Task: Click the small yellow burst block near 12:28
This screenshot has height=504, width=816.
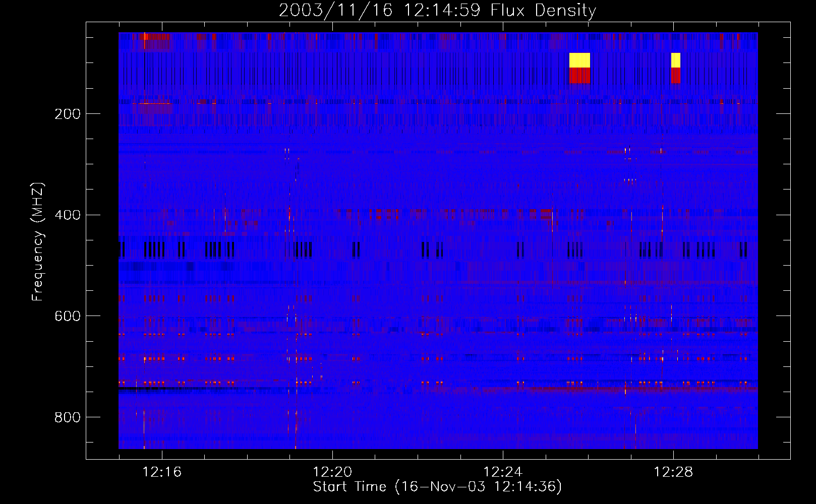Action: 676,60
